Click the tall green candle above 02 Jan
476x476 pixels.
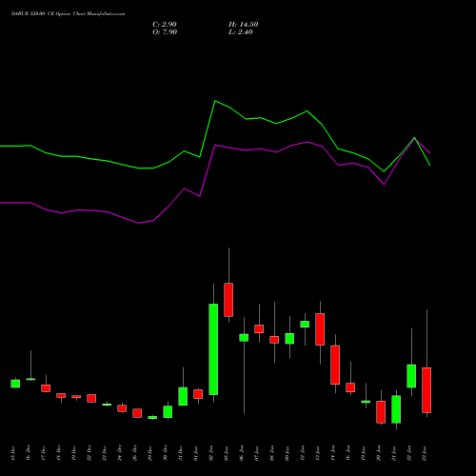click(213, 349)
